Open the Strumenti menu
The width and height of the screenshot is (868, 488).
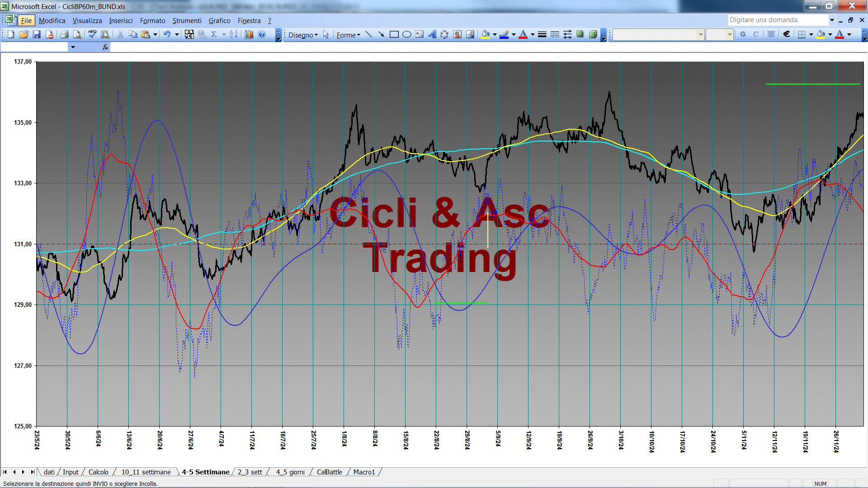coord(187,20)
